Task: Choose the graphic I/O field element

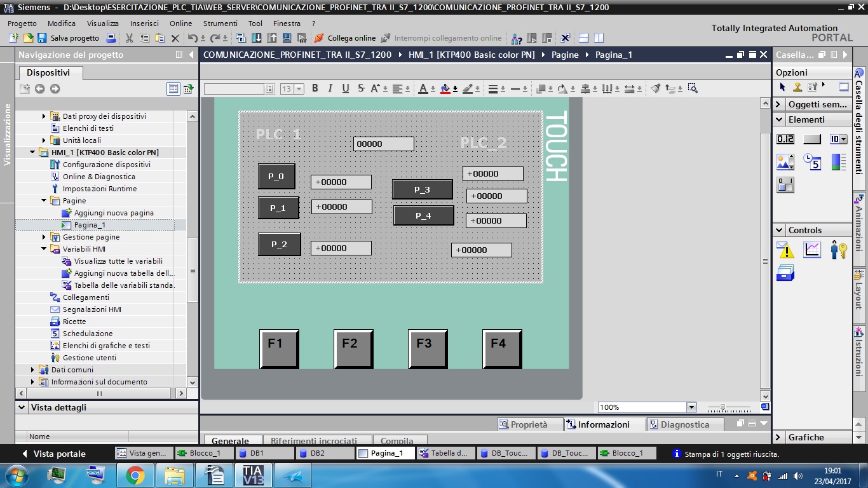Action: pos(785,162)
